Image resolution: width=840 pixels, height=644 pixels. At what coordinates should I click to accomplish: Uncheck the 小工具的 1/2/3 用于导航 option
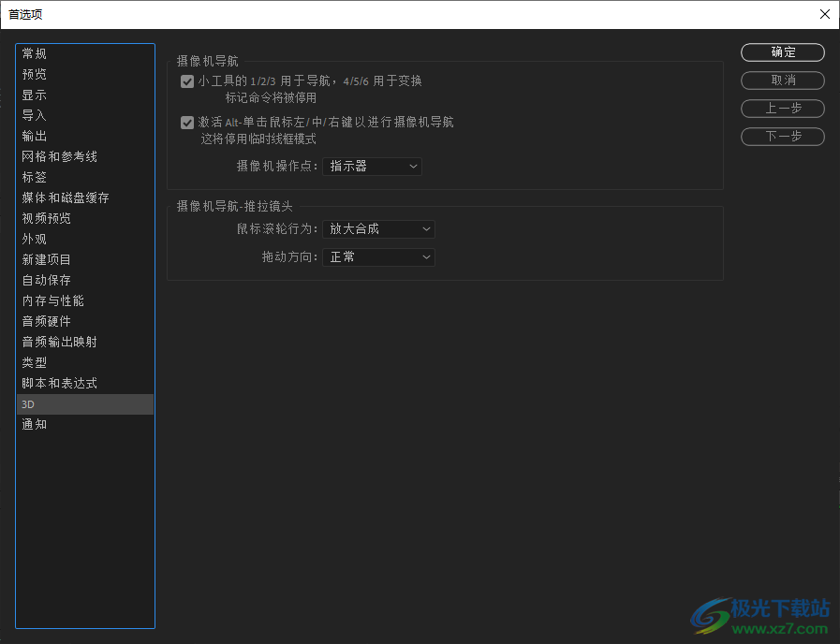pyautogui.click(x=187, y=81)
